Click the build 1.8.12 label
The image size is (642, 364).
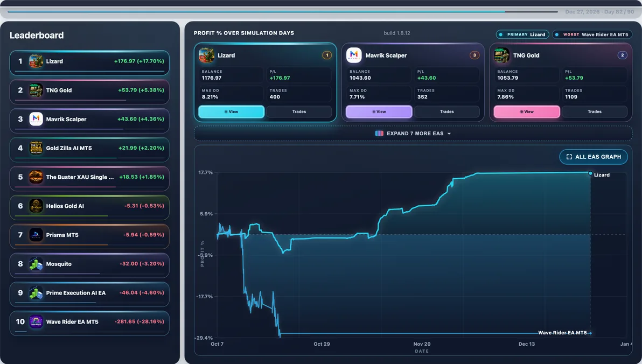click(397, 33)
